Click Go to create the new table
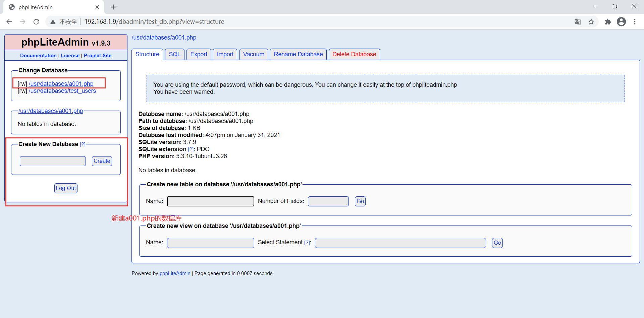The height and width of the screenshot is (318, 644). (360, 201)
